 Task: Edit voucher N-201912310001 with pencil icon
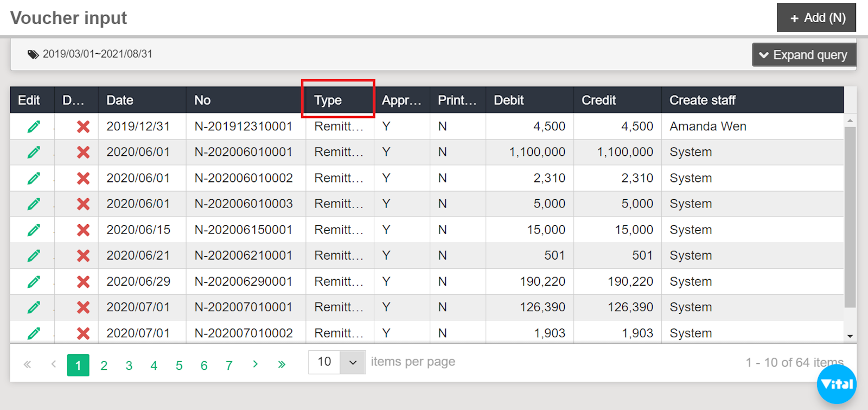pos(34,127)
